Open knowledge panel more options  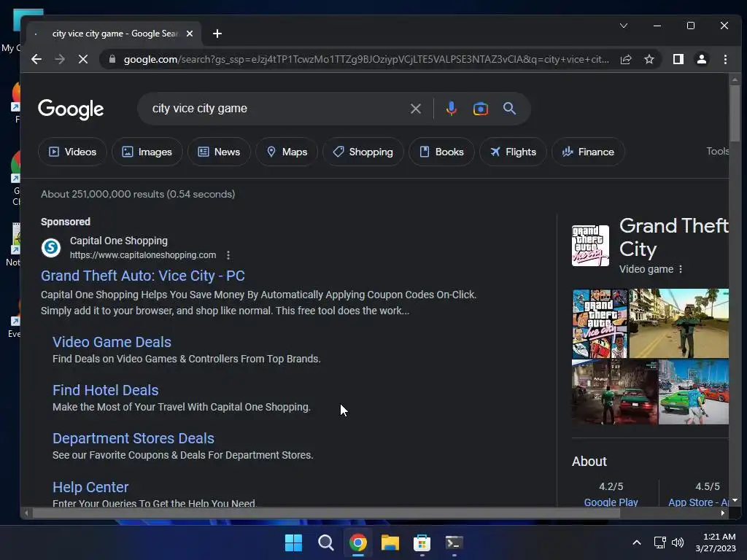tap(681, 270)
